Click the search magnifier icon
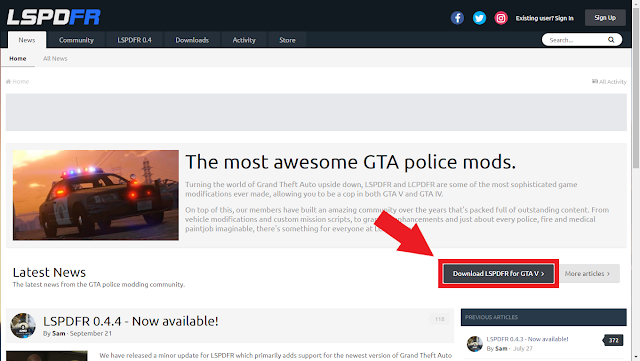 coord(611,40)
